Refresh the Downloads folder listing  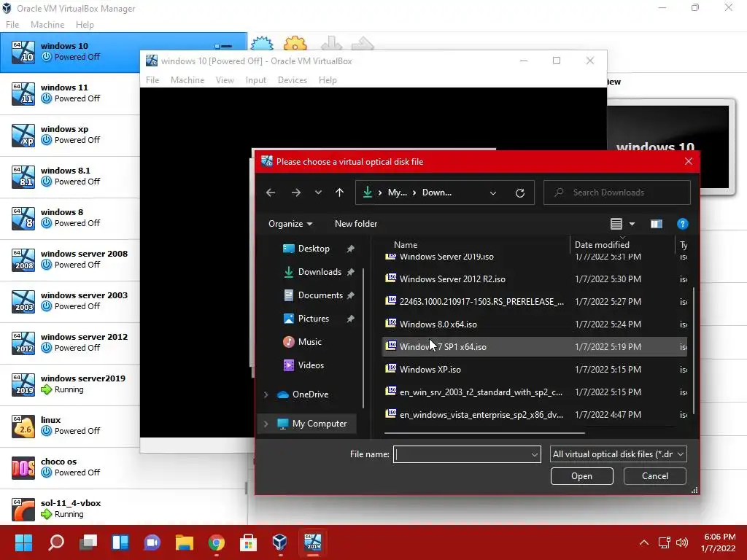pos(519,192)
